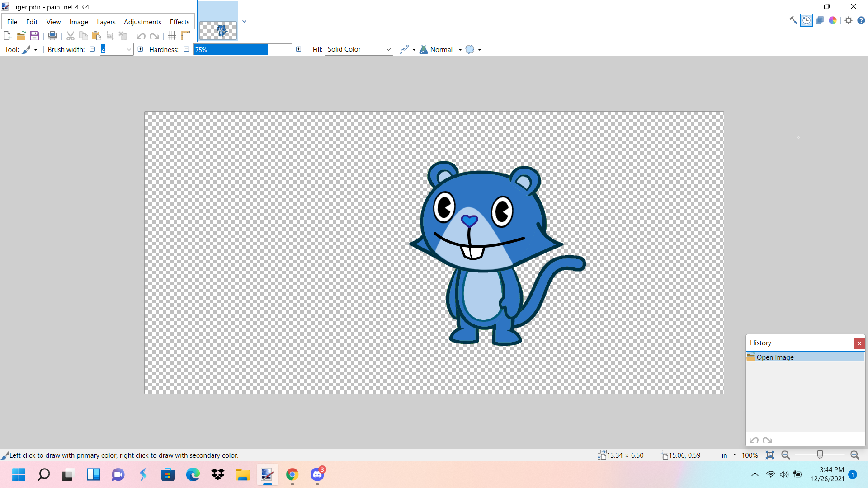This screenshot has height=488, width=868.
Task: Click the Crop to Selection icon
Action: coord(109,36)
